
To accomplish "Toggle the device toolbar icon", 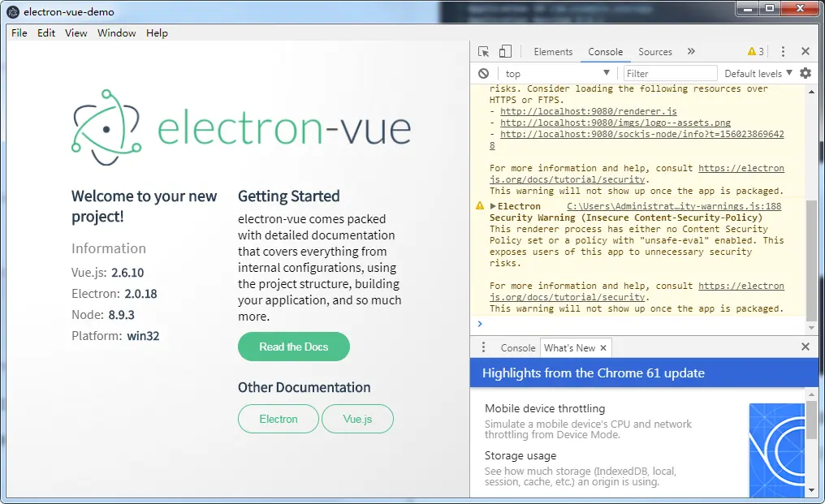I will 505,51.
